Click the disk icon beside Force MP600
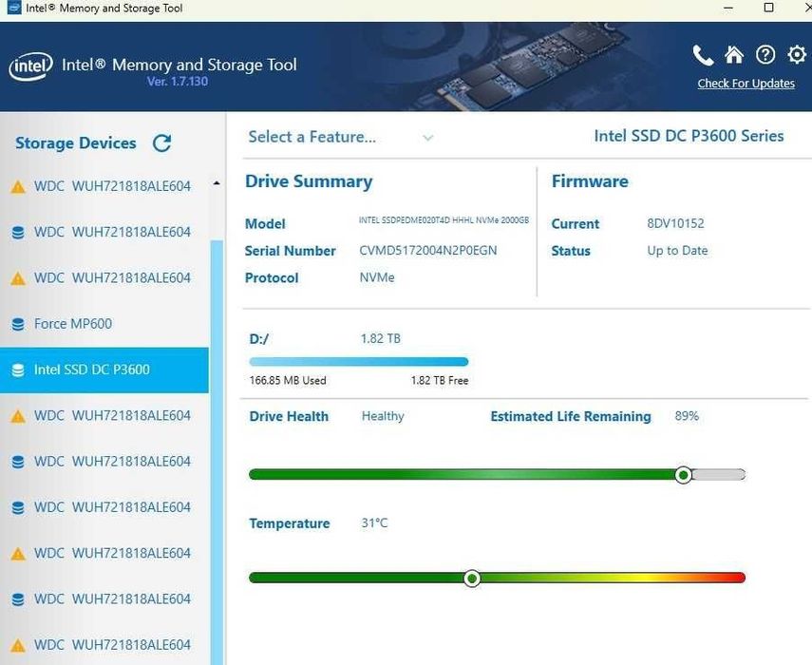This screenshot has height=665, width=812. (x=18, y=324)
